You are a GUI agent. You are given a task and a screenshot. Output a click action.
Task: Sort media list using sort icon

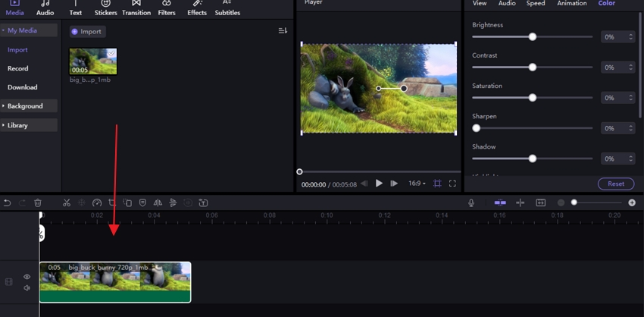coord(283,31)
